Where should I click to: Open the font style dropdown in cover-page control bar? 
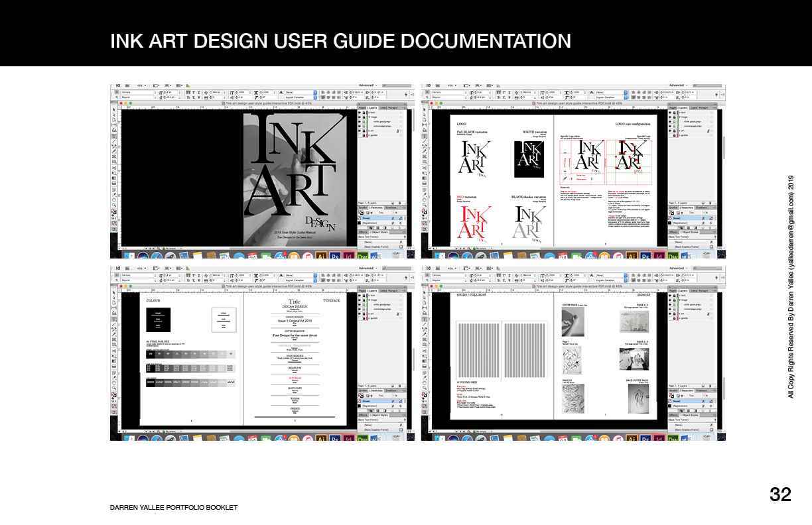[x=138, y=97]
